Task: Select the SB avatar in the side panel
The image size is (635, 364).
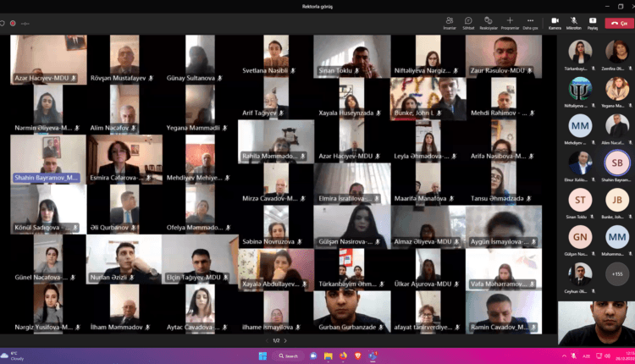Action: (x=617, y=163)
